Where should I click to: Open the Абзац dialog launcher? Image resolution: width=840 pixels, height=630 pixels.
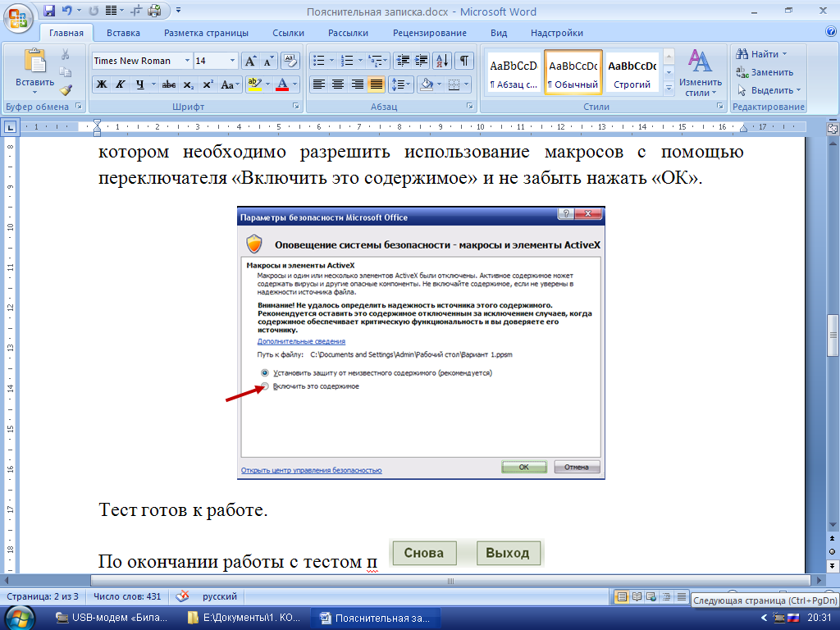470,106
